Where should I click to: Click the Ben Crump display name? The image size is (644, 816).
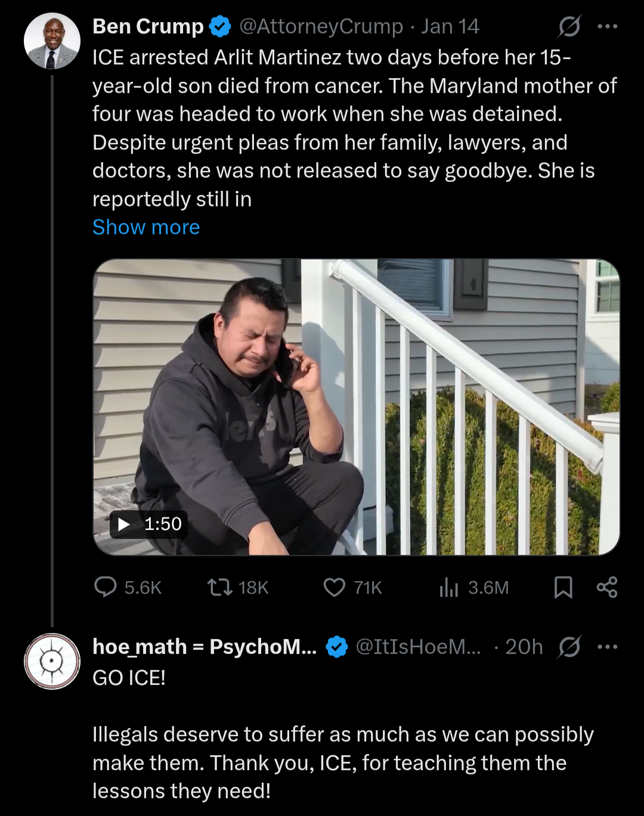148,26
